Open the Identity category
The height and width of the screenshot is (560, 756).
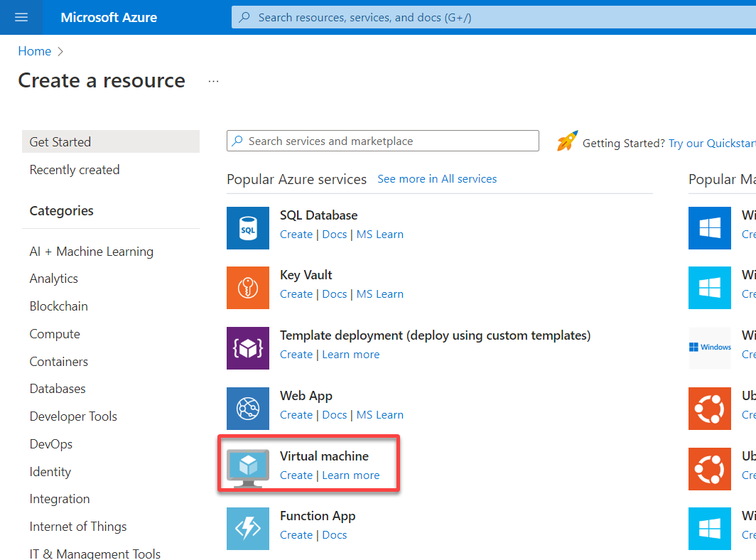coord(50,472)
